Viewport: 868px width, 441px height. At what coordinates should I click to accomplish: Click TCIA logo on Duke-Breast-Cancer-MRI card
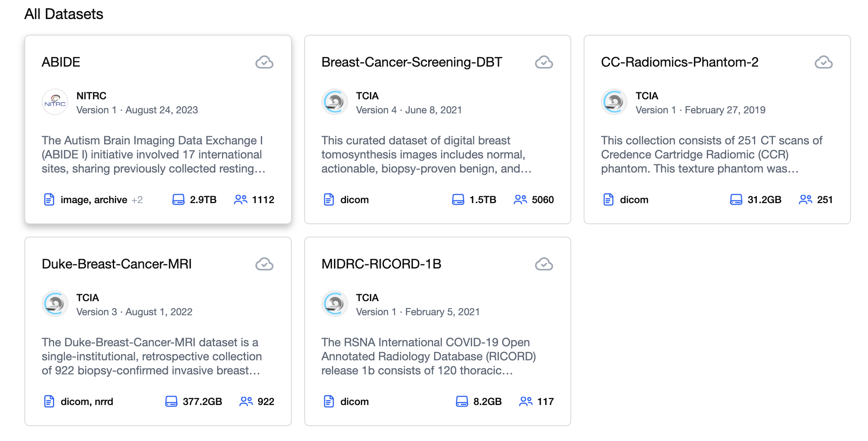pyautogui.click(x=55, y=304)
